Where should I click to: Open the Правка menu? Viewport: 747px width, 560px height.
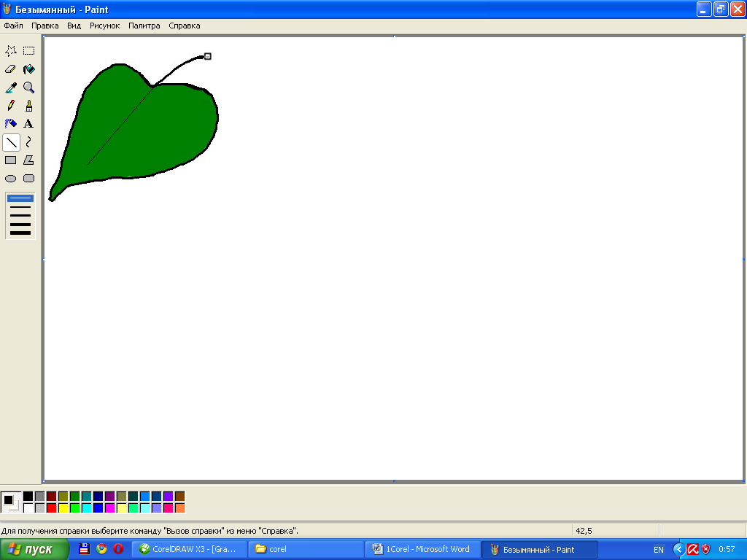44,26
